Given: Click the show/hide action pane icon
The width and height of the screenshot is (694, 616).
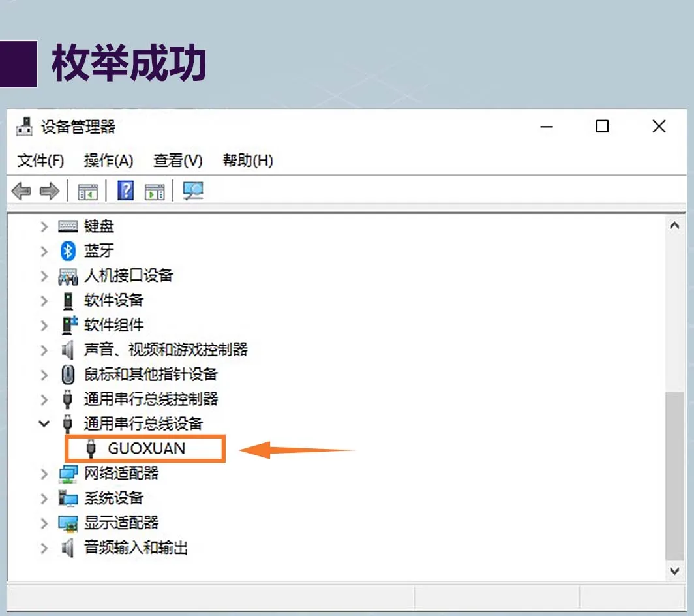Looking at the screenshot, I should pos(155,192).
